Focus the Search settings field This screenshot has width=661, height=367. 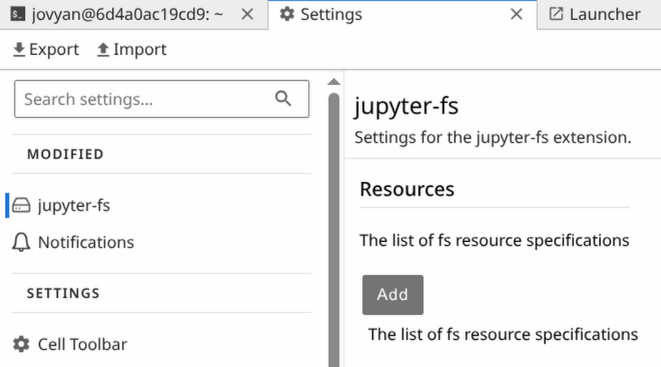coord(161,99)
